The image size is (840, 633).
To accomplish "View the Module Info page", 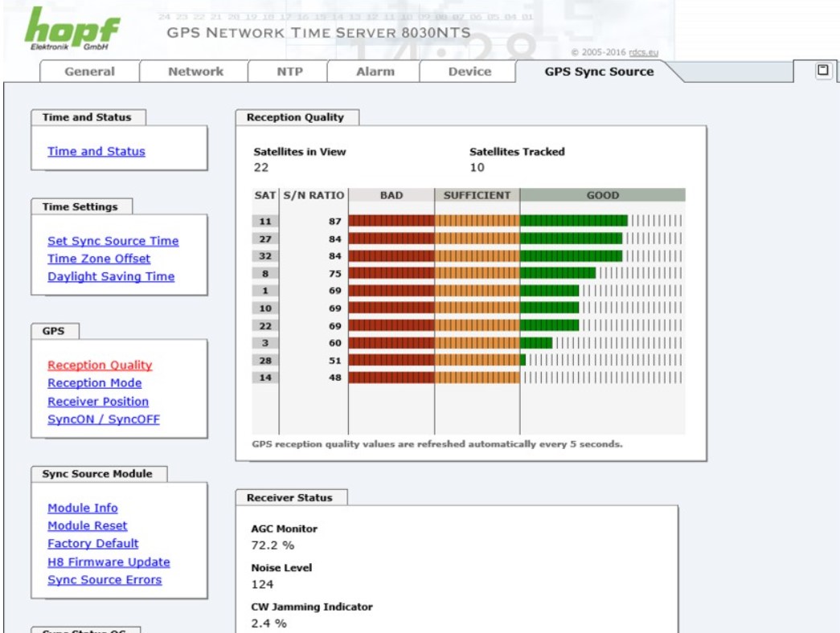I will (83, 508).
